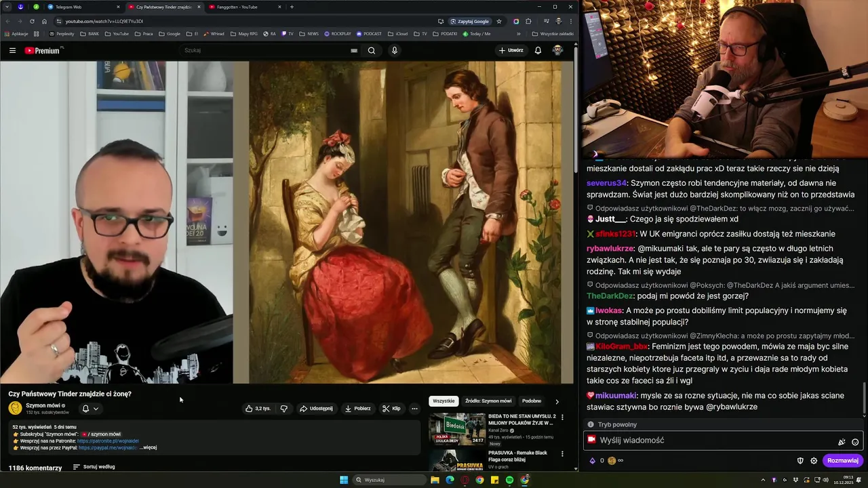The image size is (868, 488).
Task: Open the 'Szymon mówi' channel name
Action: pyautogui.click(x=43, y=405)
